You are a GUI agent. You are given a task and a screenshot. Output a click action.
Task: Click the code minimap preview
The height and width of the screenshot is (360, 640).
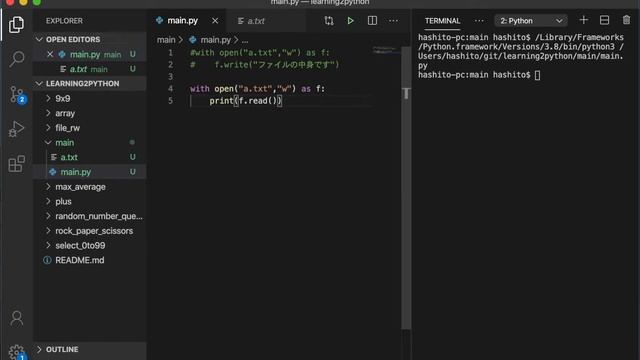tap(386, 51)
